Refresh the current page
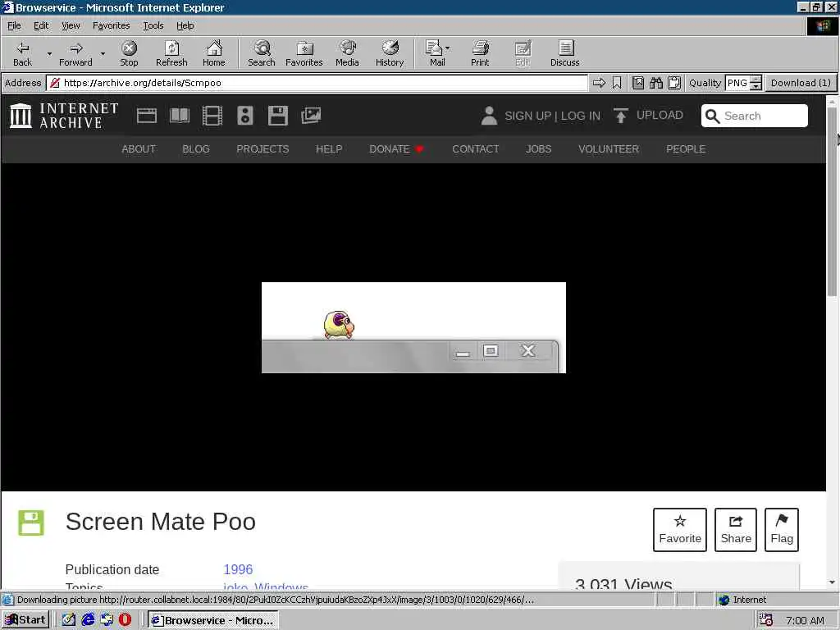 (171, 53)
